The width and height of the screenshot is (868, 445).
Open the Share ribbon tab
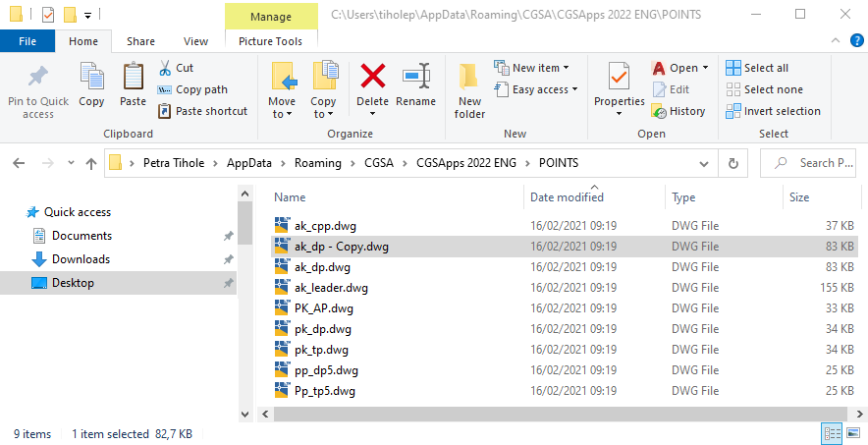(140, 41)
